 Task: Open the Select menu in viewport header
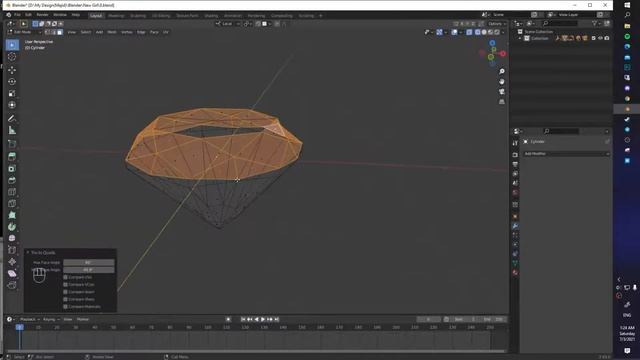tap(86, 32)
